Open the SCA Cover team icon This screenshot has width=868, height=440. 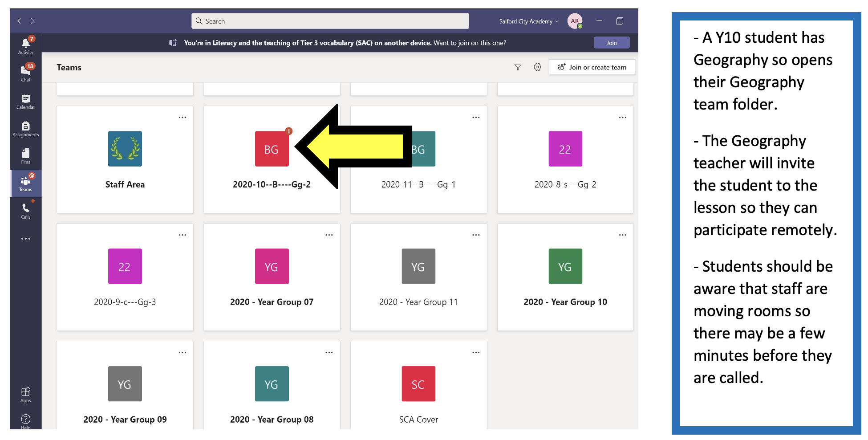pos(418,384)
